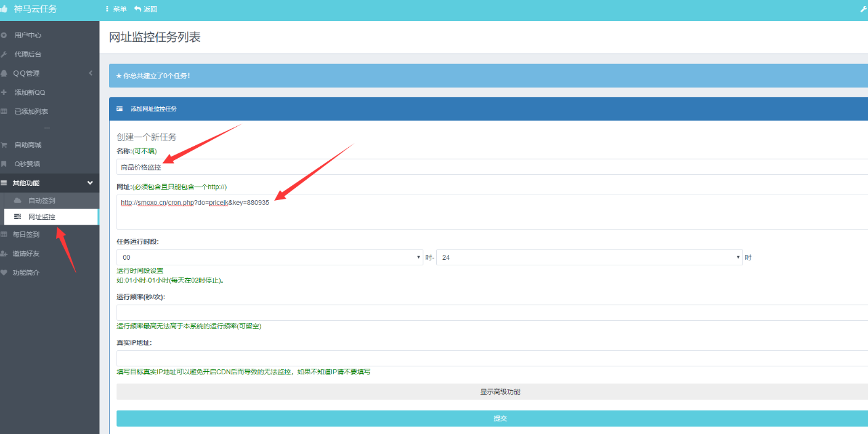Click 返回 in the top bar

click(146, 9)
